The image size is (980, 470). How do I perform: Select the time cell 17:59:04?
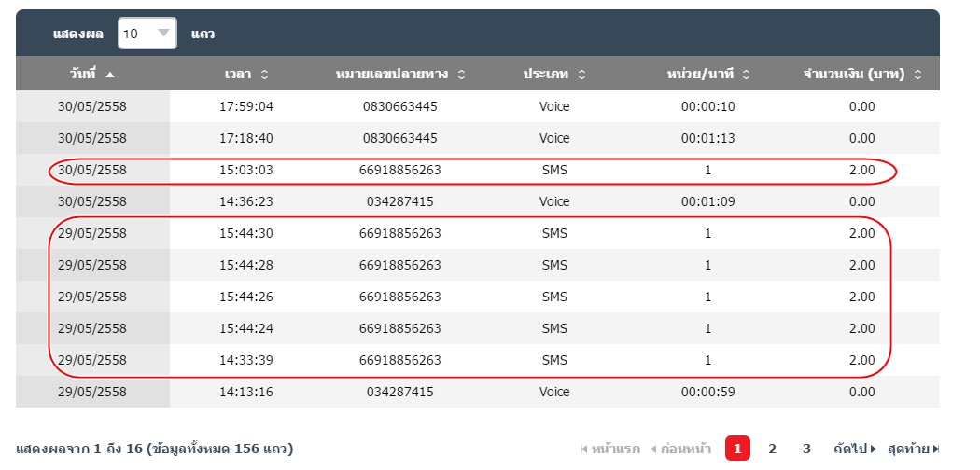coord(246,106)
